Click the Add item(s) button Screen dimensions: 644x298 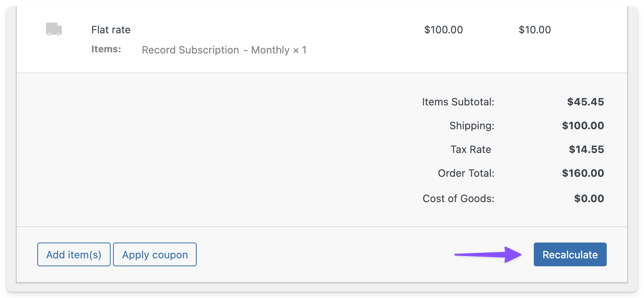pos(74,254)
